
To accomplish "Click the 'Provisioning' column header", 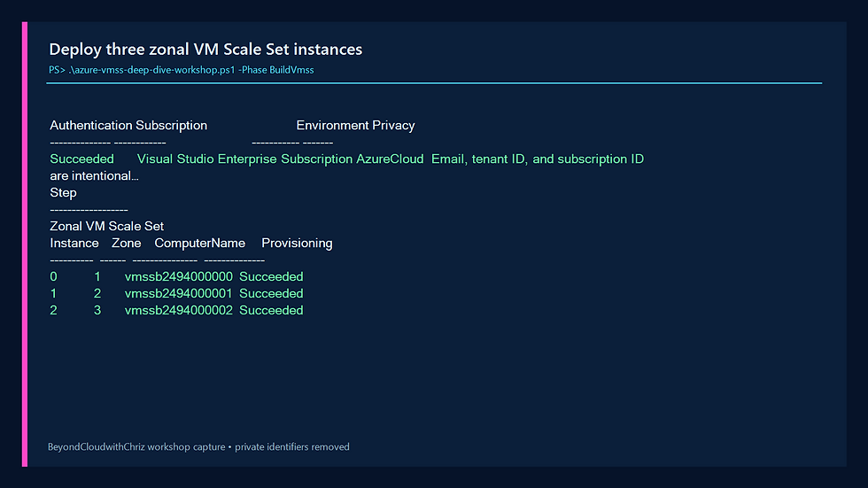I will tap(297, 244).
